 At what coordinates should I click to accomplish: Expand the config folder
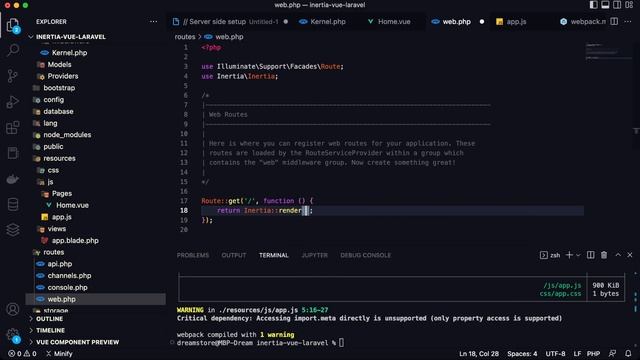[53, 100]
